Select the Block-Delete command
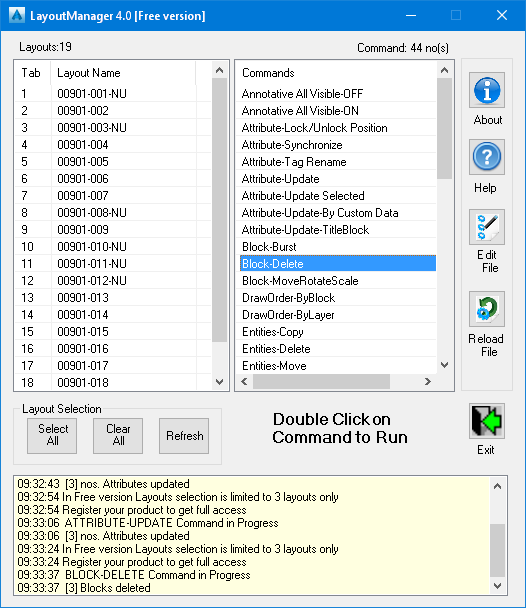The width and height of the screenshot is (526, 608). click(338, 264)
